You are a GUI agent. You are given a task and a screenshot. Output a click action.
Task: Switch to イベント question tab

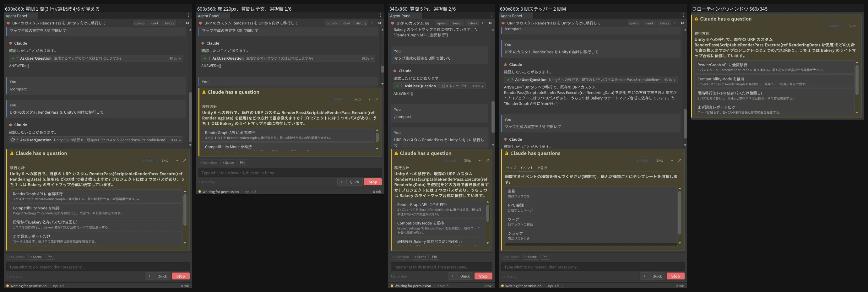click(x=526, y=168)
